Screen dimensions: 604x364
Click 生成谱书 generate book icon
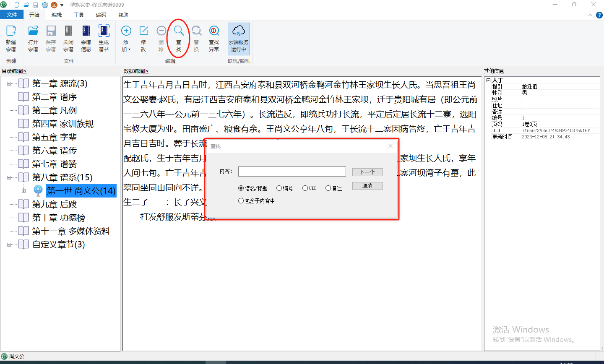104,38
